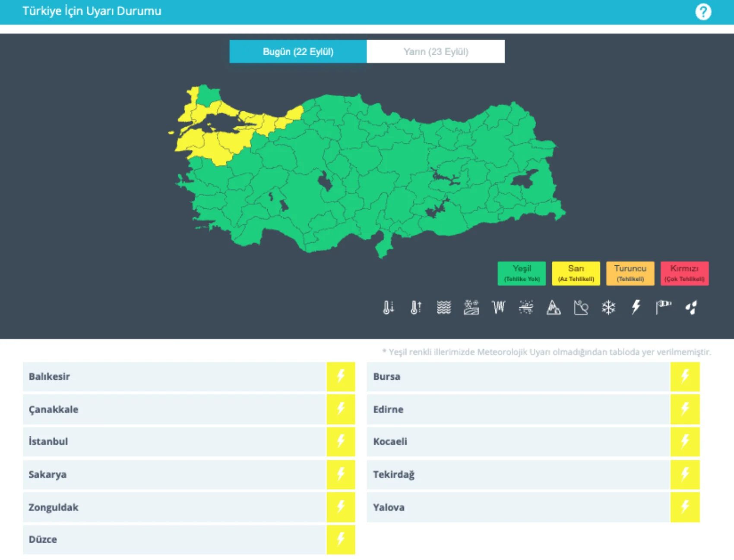734x560 pixels.
Task: Open the Zonguldak warning row
Action: click(189, 507)
